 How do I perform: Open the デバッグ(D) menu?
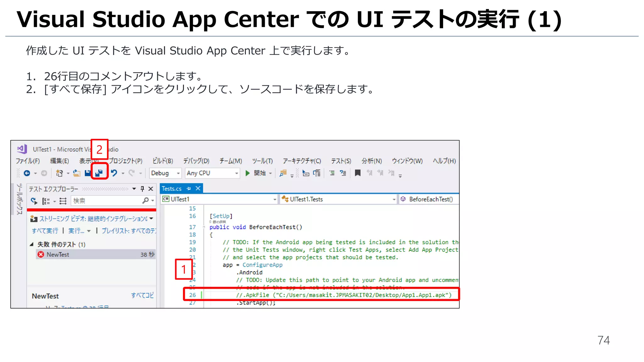click(x=197, y=161)
